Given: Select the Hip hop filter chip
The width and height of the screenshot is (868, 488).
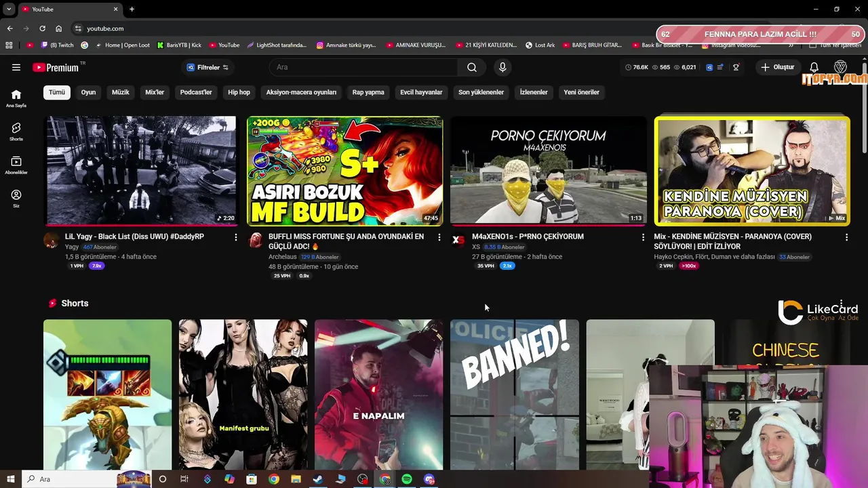Looking at the screenshot, I should point(239,92).
